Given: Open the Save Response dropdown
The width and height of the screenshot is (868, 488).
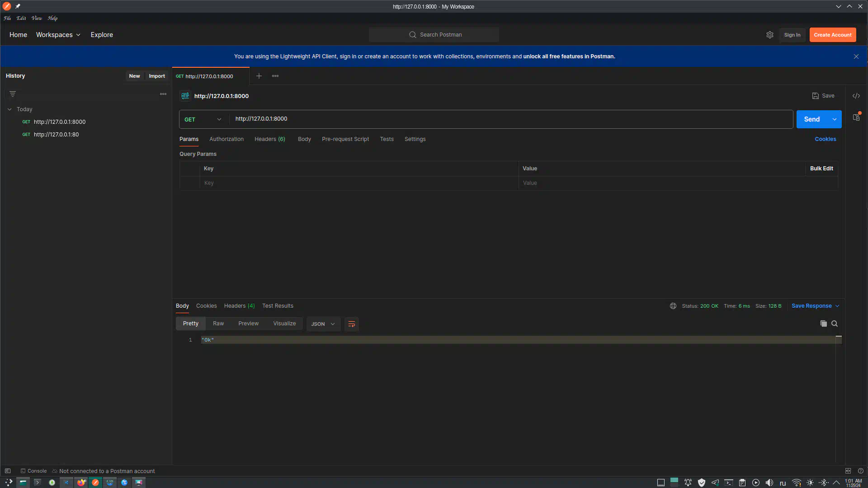Looking at the screenshot, I should click(815, 306).
